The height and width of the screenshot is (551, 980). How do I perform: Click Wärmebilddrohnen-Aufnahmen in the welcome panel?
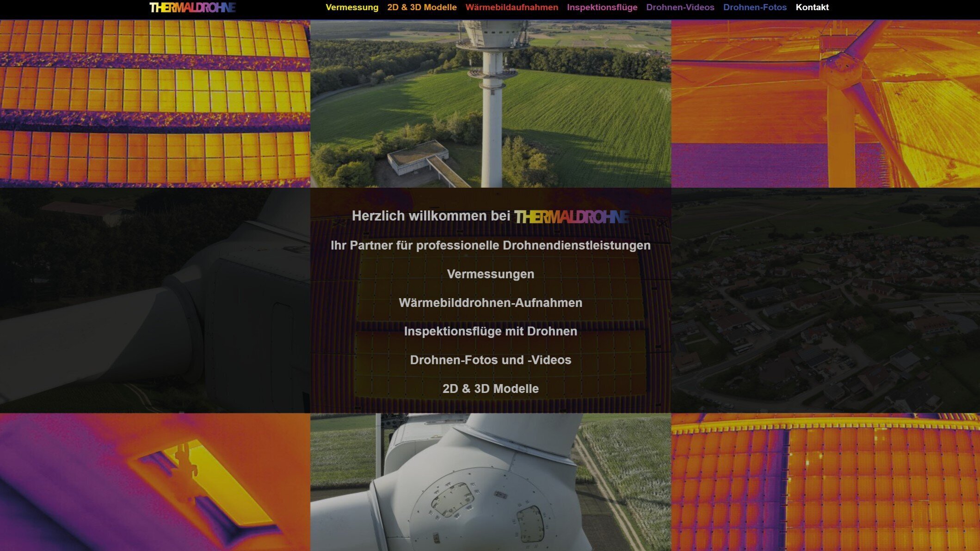point(491,303)
